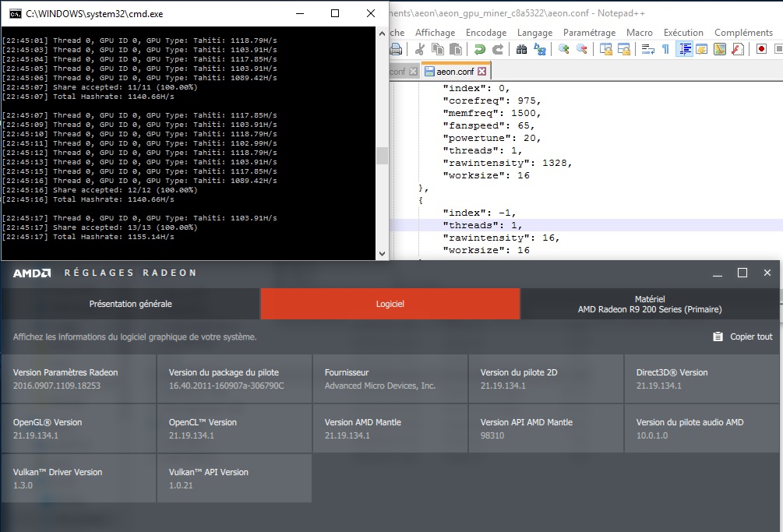Click the Vulkan API Version tile
The width and height of the screenshot is (783, 532).
pos(235,478)
